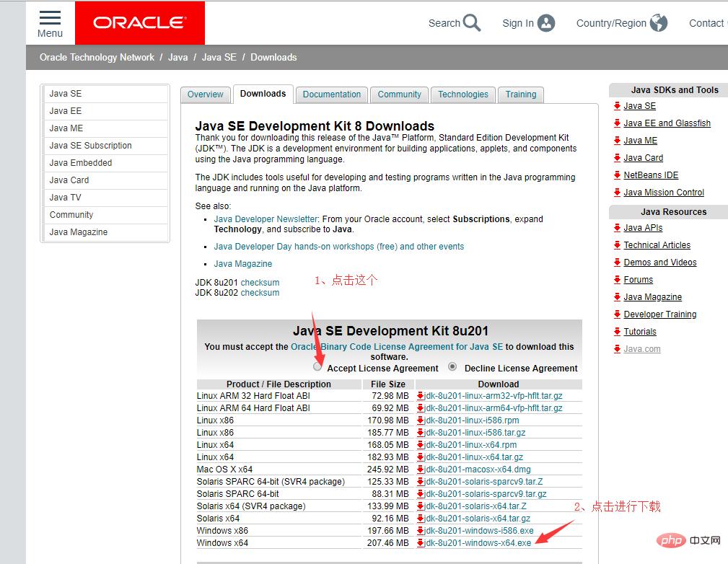Image resolution: width=728 pixels, height=564 pixels.
Task: Open Java Magazine in left sidebar
Action: coord(105,232)
